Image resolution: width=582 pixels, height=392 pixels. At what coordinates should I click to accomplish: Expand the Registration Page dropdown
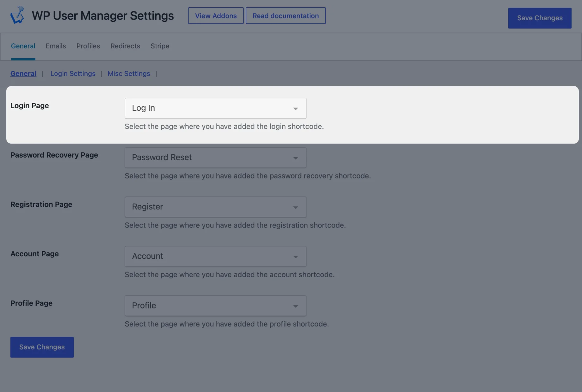coord(215,207)
